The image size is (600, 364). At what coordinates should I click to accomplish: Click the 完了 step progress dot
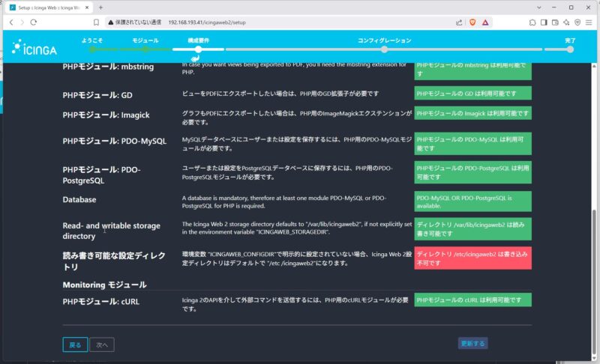(570, 49)
